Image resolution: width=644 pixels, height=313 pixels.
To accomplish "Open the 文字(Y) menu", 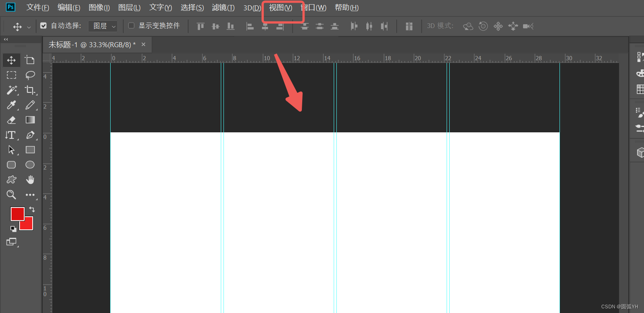I will pyautogui.click(x=161, y=8).
